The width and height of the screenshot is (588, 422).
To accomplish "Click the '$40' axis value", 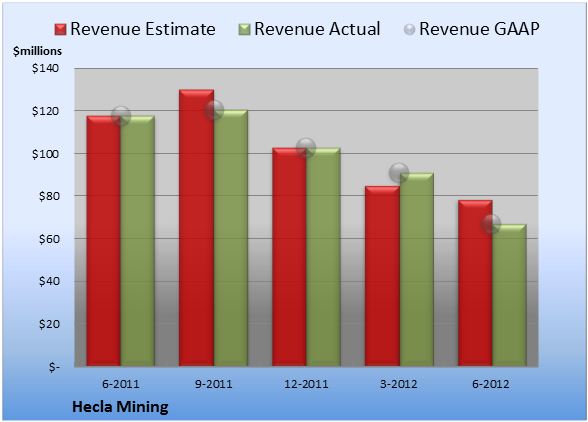I will point(49,281).
